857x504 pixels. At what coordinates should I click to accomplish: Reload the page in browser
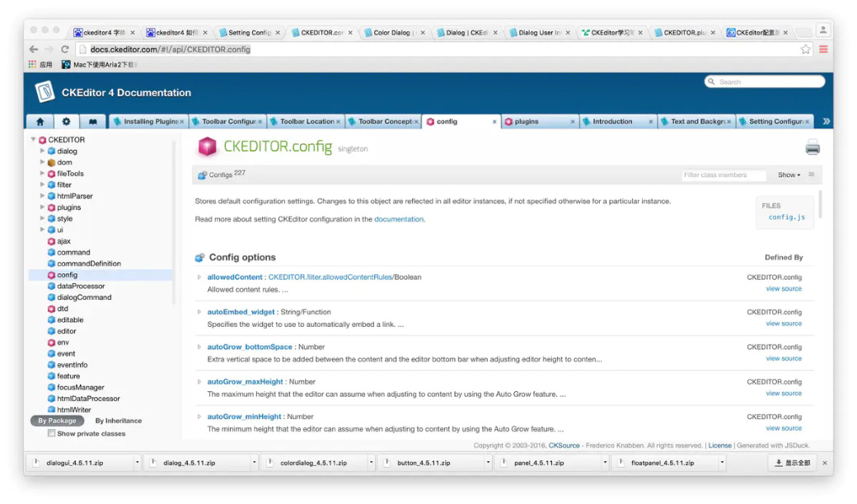pos(64,49)
